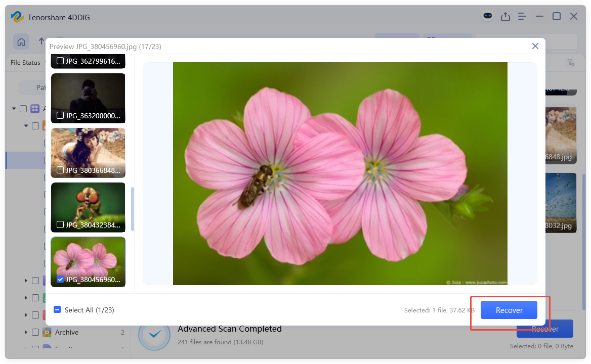Open the hamburger menu in title bar
The height and width of the screenshot is (364, 591).
[x=522, y=17]
